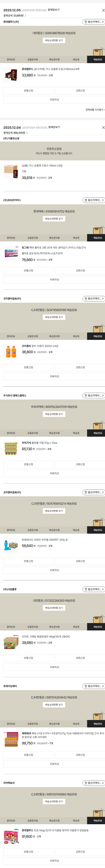Expand 결제상세 33,880원 payment details
The height and width of the screenshot is (868, 105).
[x=15, y=16]
